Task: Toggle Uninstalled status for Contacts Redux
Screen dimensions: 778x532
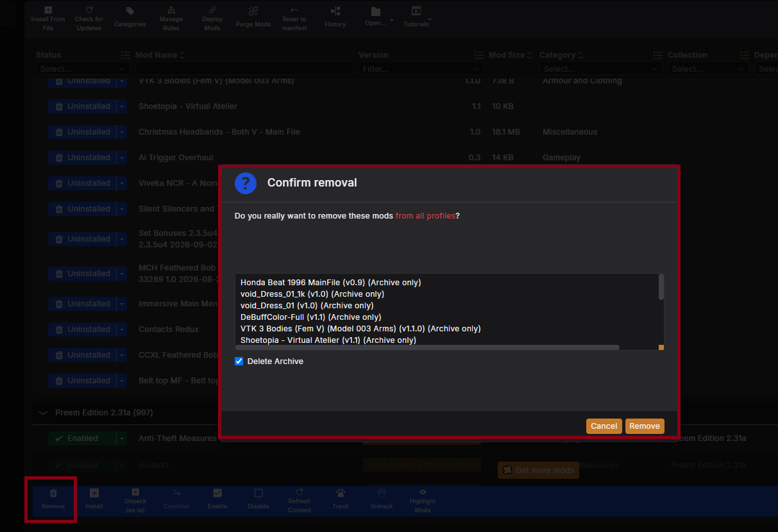Action: (81, 329)
